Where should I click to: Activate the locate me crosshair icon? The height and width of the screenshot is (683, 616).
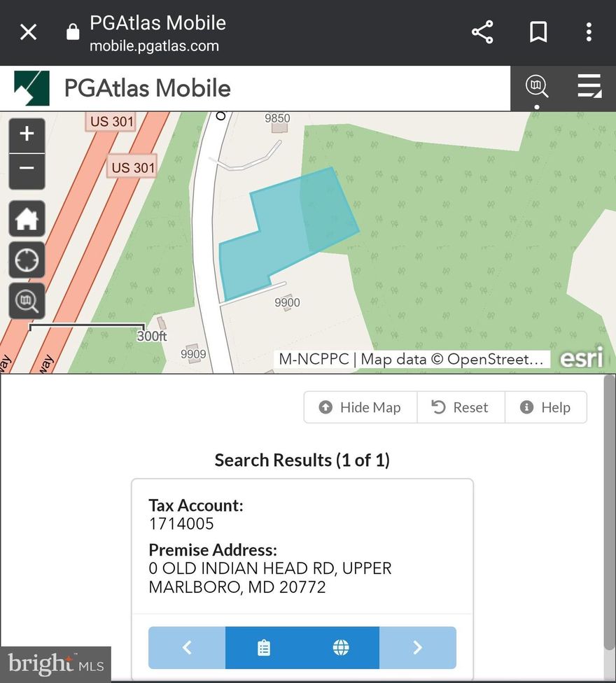click(x=27, y=260)
